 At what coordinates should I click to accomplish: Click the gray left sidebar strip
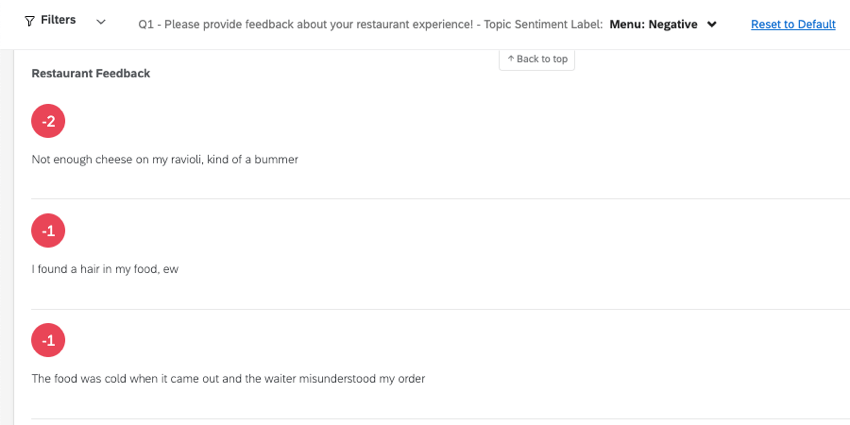[6, 240]
